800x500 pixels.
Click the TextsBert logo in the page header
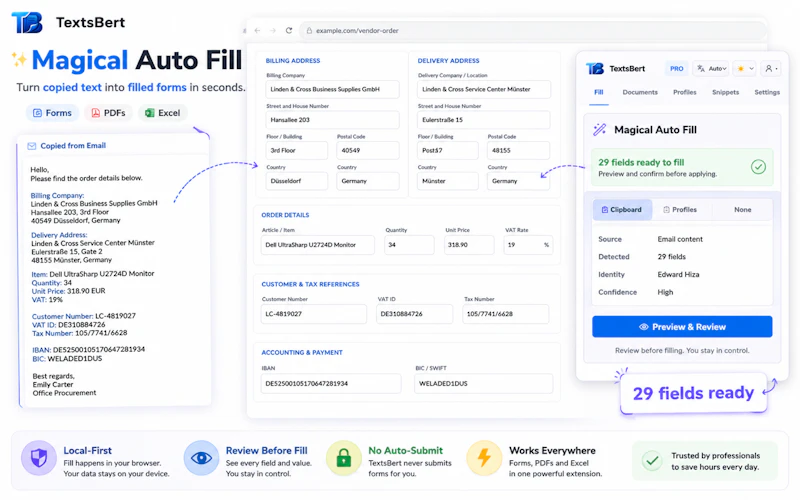[27, 23]
